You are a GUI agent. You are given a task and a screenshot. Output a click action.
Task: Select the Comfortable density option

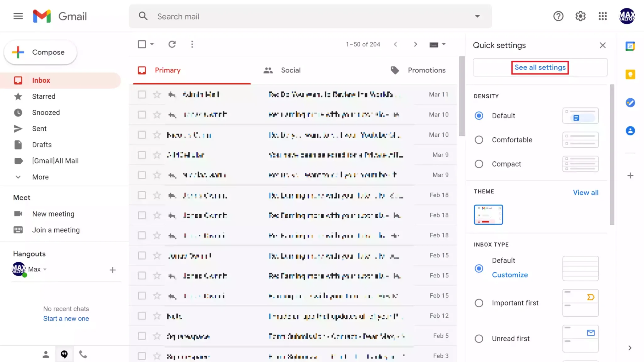[x=479, y=140]
